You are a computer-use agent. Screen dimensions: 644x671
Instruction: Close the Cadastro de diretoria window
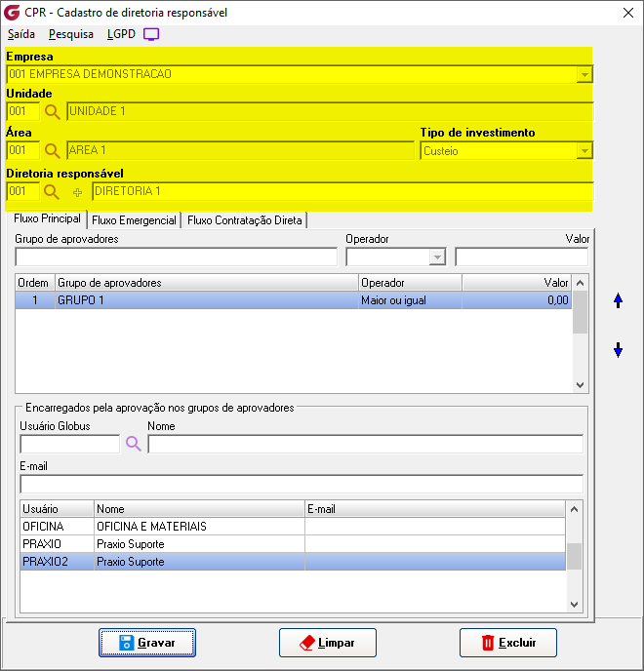(628, 13)
